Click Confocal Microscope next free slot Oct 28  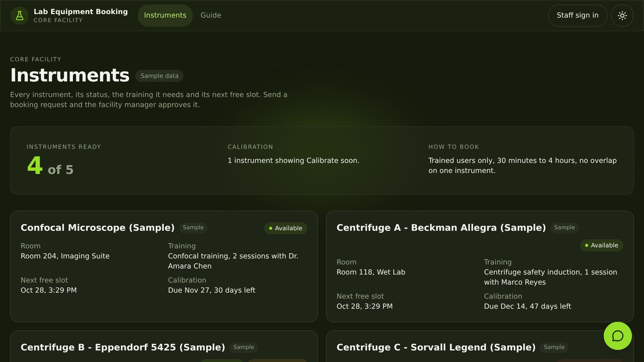point(49,290)
